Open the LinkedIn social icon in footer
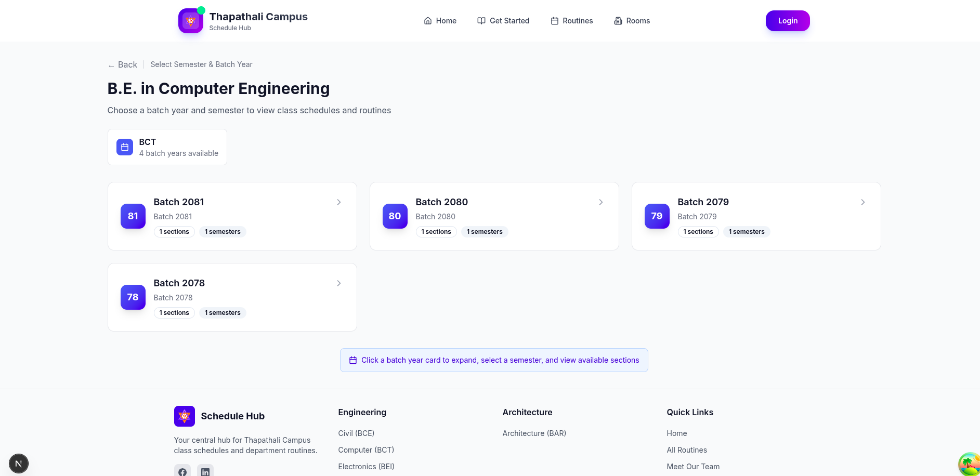980x476 pixels. tap(205, 471)
